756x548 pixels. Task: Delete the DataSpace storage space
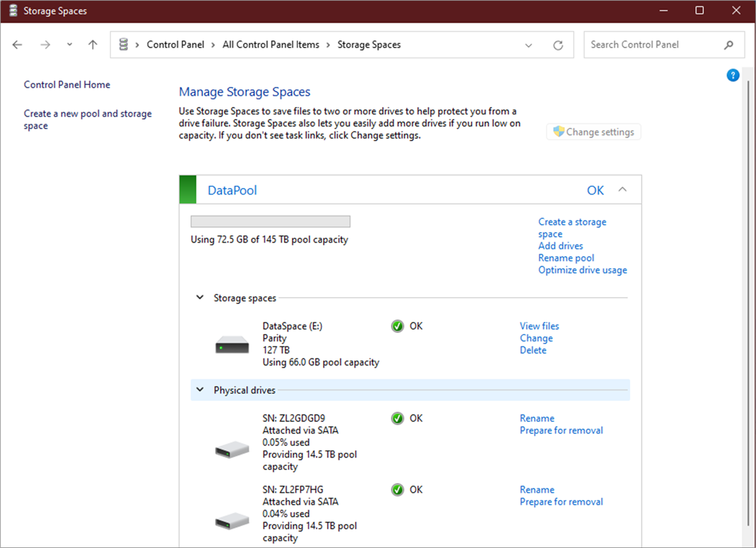[533, 350]
